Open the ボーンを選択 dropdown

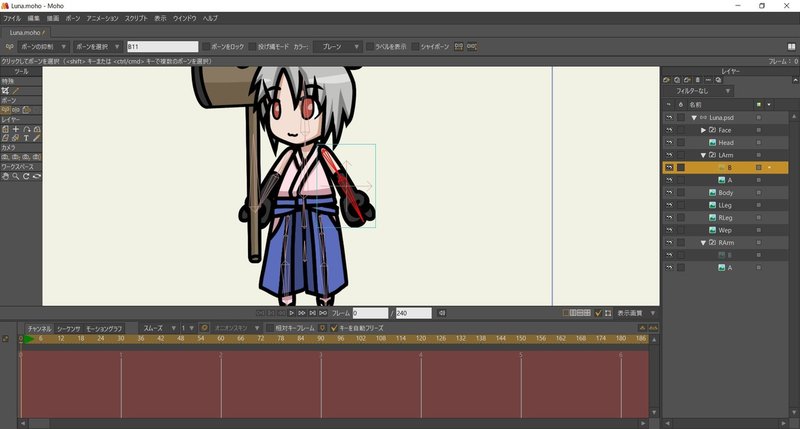(x=97, y=46)
